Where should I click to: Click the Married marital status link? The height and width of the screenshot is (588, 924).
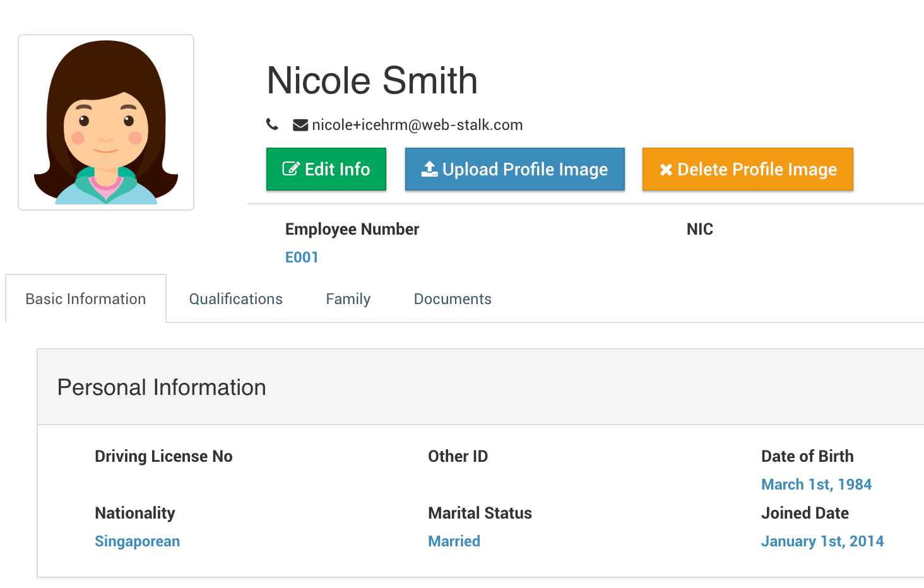click(454, 541)
